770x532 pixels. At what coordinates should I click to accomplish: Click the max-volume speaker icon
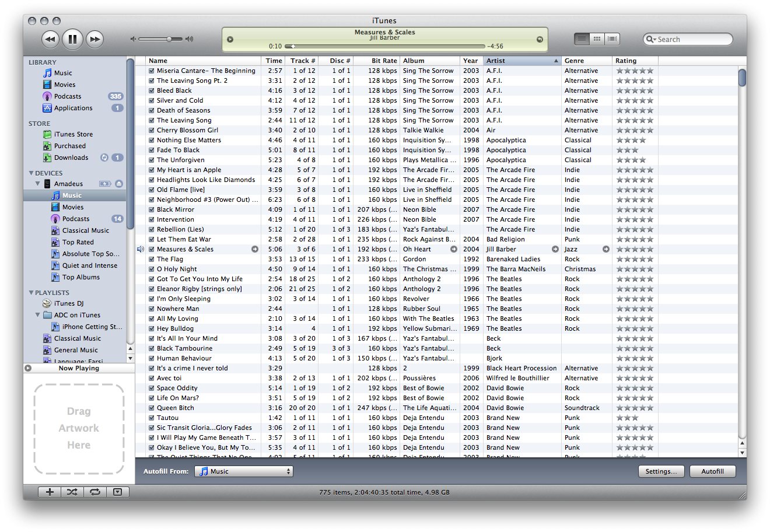(189, 39)
